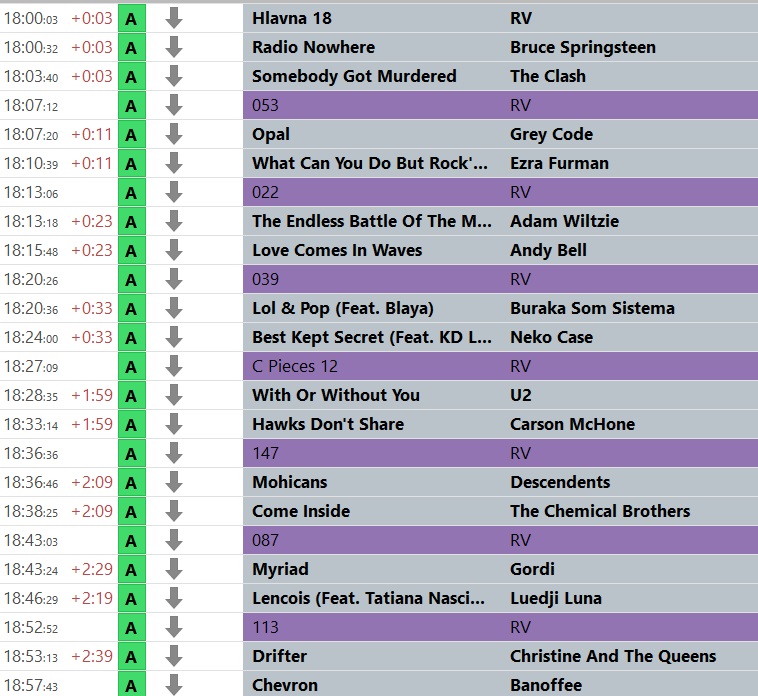Click the green A badge on Luedji Luna row
This screenshot has width=758, height=696.
tap(132, 599)
